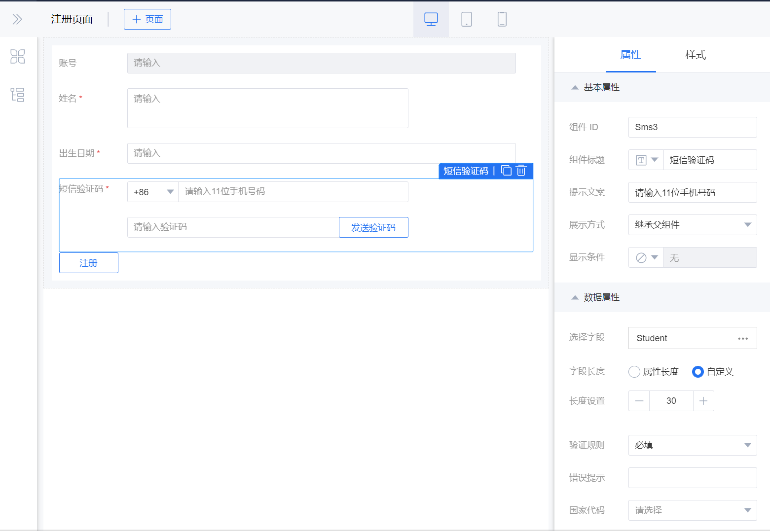Viewport: 770px width, 532px height.
Task: Select 属性长度 radio option
Action: (x=634, y=372)
